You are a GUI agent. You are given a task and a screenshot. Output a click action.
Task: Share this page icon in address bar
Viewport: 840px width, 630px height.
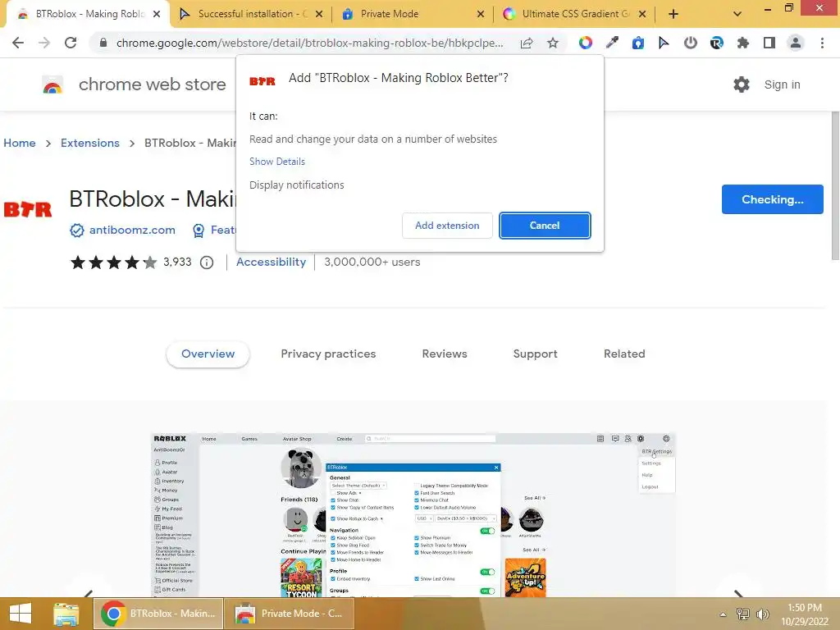pos(527,43)
